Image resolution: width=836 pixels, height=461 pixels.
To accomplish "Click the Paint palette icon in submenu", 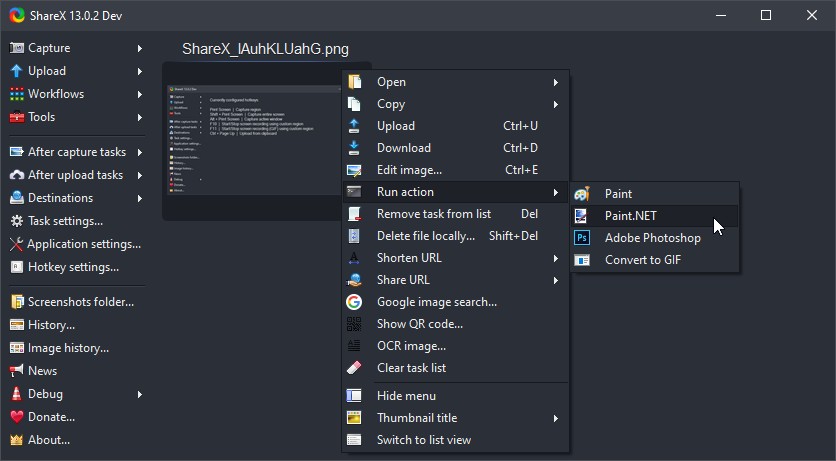I will (582, 193).
